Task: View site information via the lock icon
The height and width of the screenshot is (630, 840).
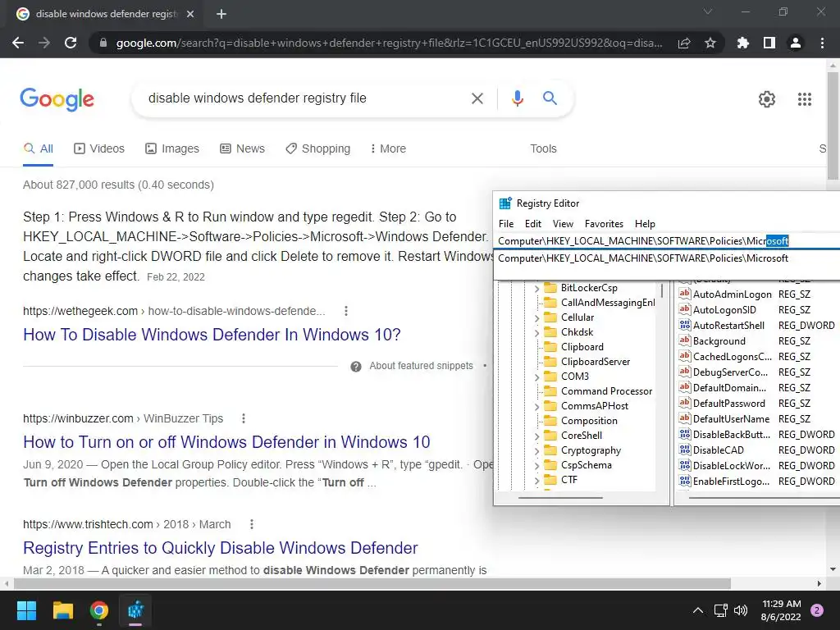Action: 103,43
